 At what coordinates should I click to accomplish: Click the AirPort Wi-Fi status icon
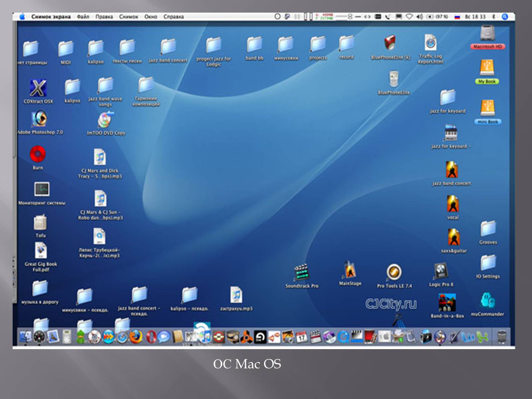(x=410, y=17)
